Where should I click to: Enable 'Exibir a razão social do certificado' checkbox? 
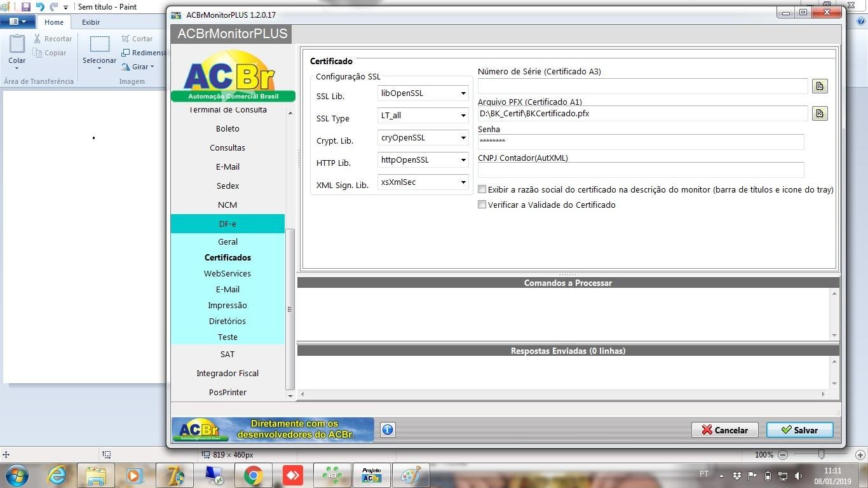pos(482,189)
